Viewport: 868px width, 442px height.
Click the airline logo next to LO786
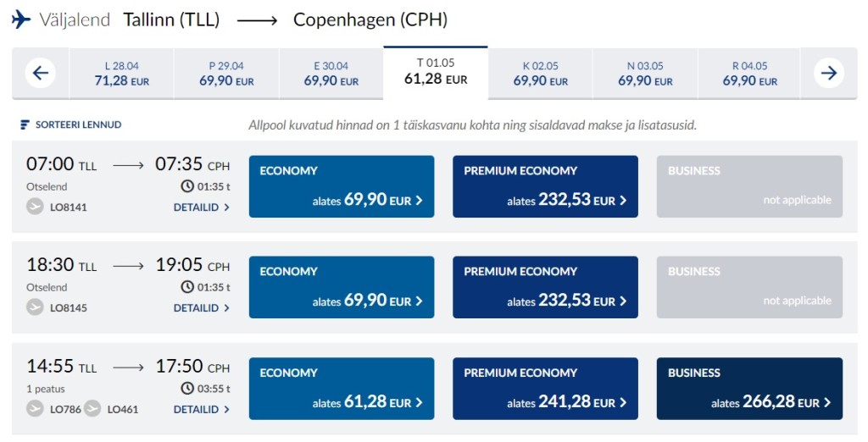pos(35,409)
